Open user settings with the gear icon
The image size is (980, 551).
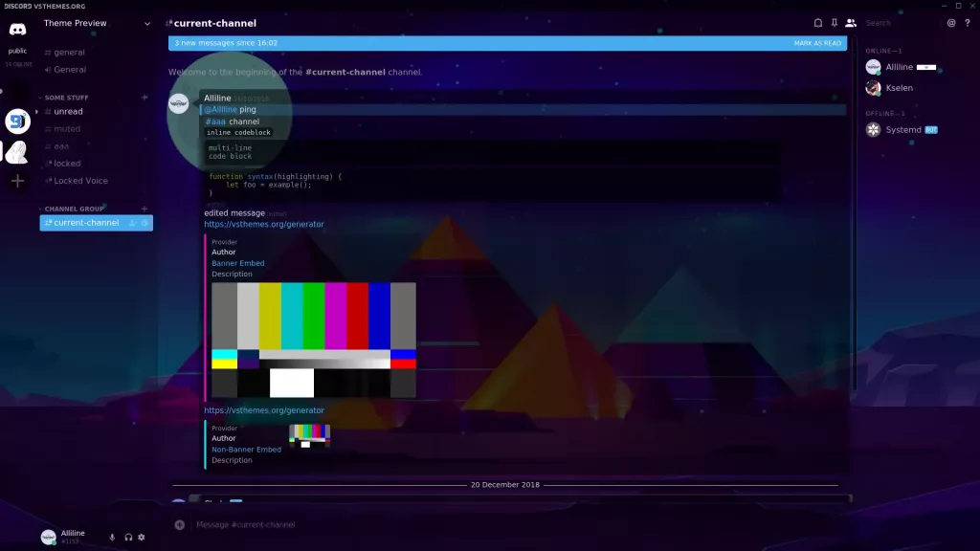[x=142, y=537]
